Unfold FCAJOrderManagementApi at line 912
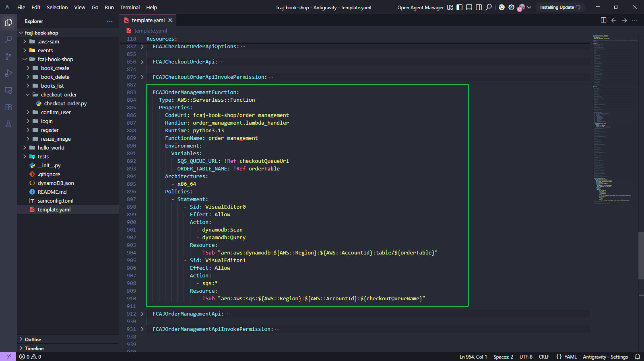The height and width of the screenshot is (361, 644). pyautogui.click(x=142, y=314)
